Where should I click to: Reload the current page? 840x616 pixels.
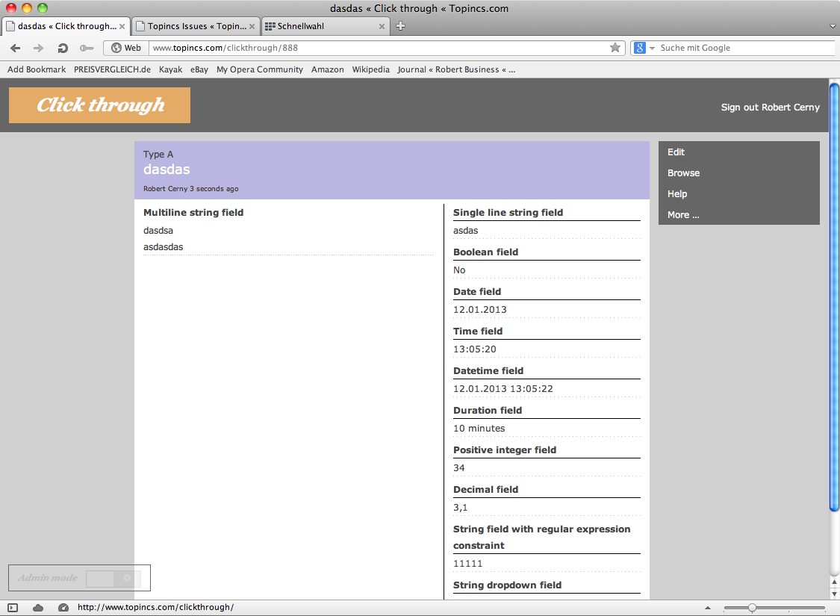coord(63,48)
